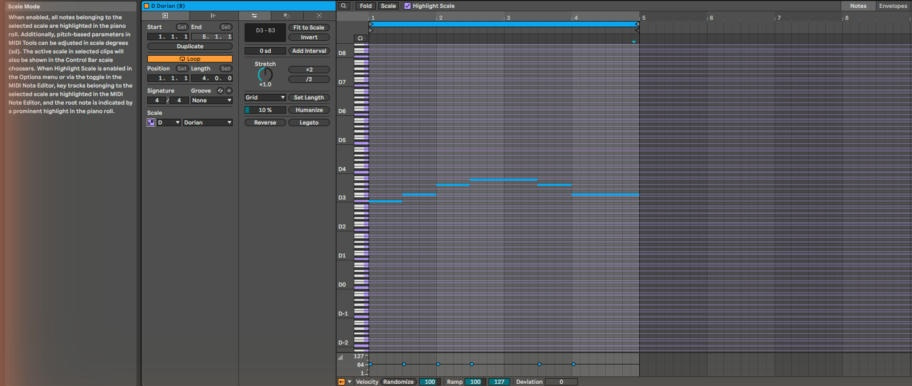Image resolution: width=912 pixels, height=386 pixels.
Task: Click the blue loop brace bar
Action: tap(504, 24)
